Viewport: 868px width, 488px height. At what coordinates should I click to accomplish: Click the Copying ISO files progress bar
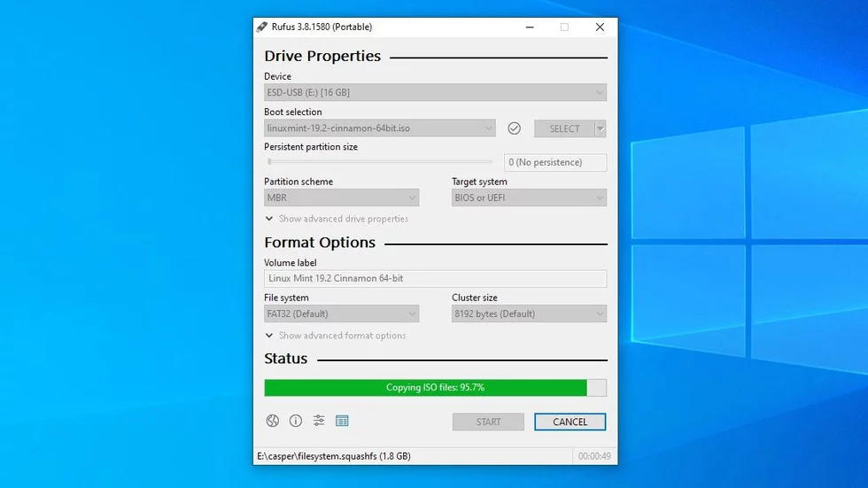(435, 387)
